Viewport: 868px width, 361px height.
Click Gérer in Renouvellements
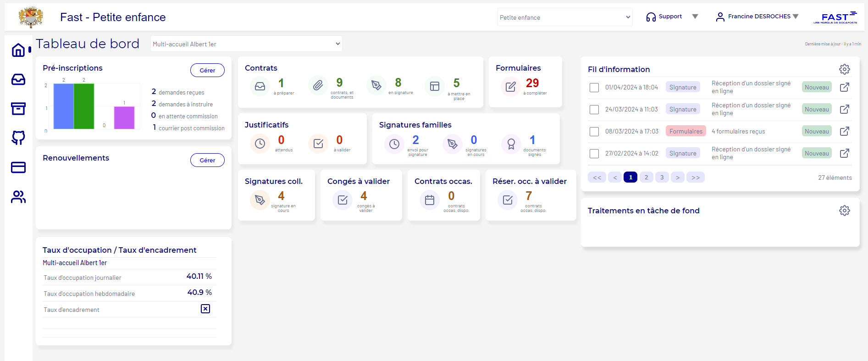pos(207,160)
